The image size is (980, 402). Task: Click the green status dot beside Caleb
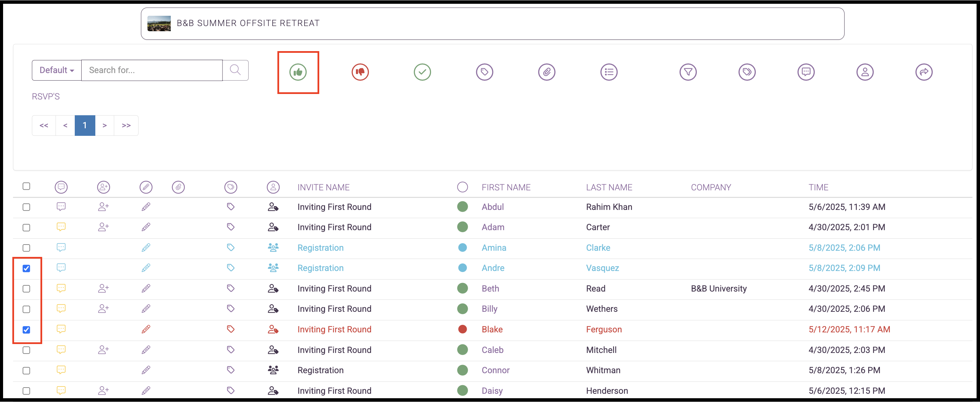point(462,350)
